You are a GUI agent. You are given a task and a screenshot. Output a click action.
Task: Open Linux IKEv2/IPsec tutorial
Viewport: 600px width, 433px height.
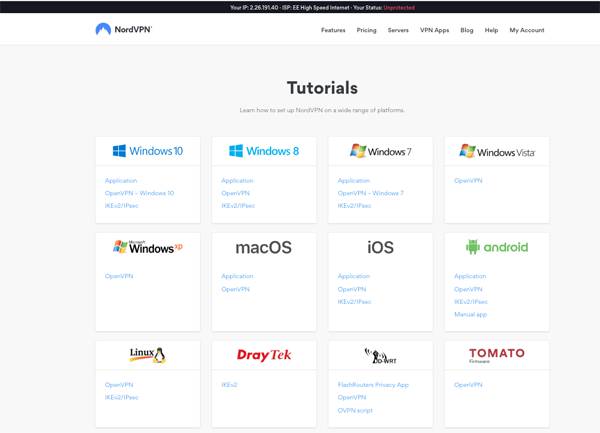[x=121, y=397]
